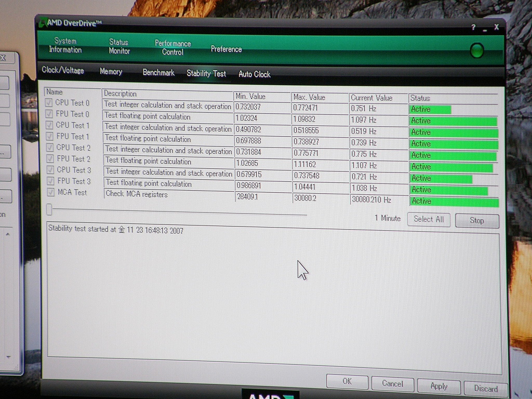Switch to the Memory tab
The height and width of the screenshot is (399, 532).
coord(111,71)
